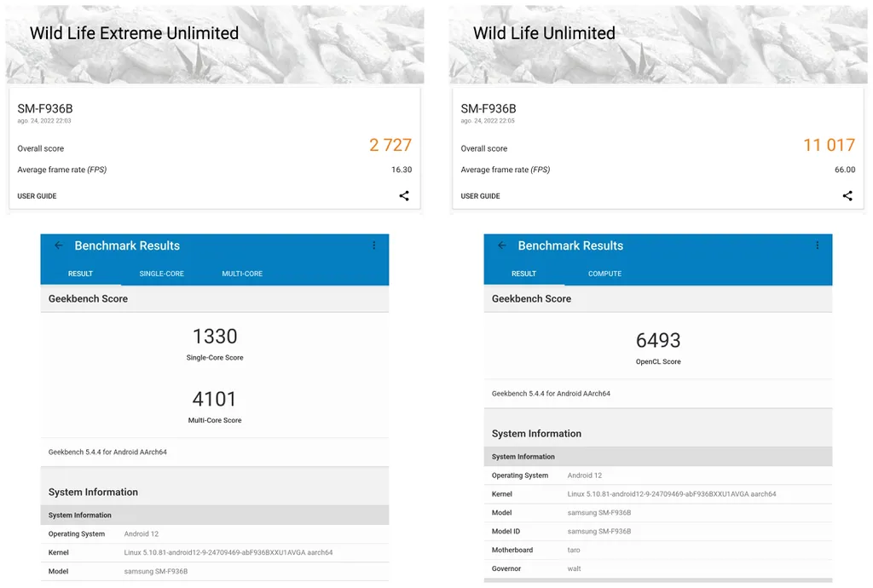Select the Motherboard taro row
Viewport: 873px width, 588px height.
pyautogui.click(x=657, y=550)
